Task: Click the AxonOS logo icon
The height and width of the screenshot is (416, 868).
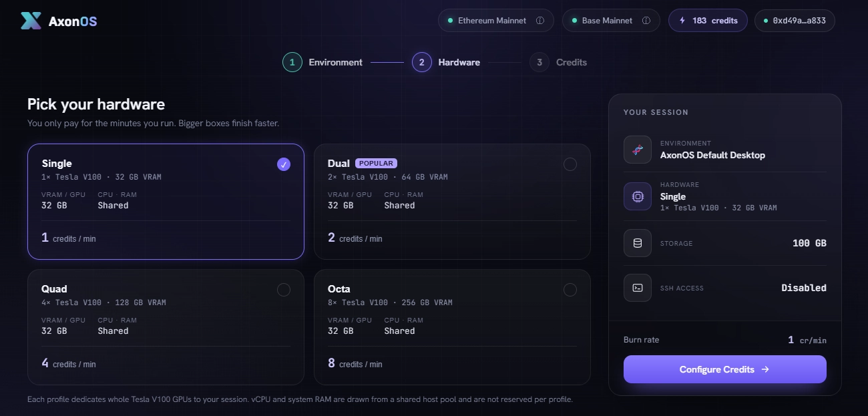Action: pos(31,21)
